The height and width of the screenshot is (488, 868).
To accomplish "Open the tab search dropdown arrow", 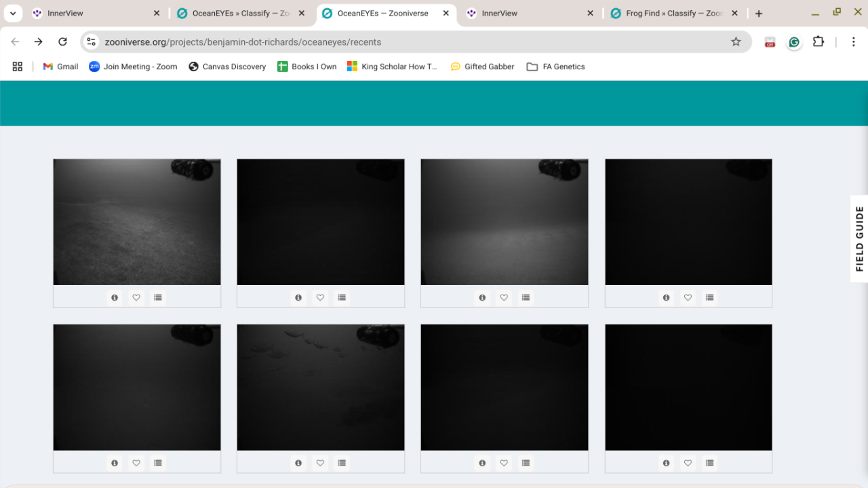I will tap(13, 14).
